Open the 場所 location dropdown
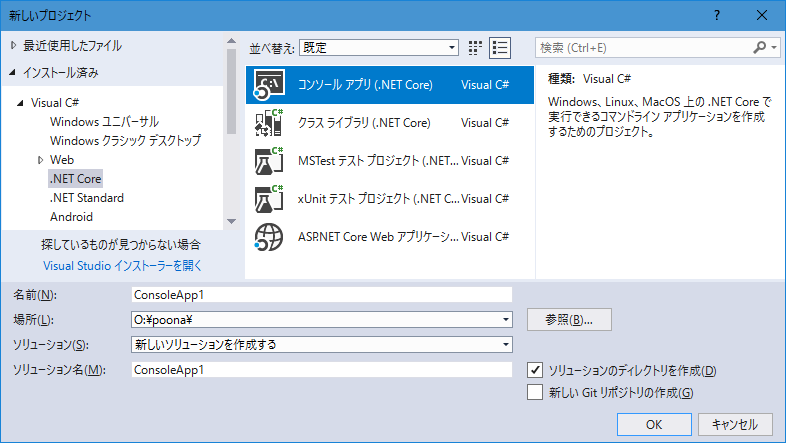The image size is (786, 443). point(506,320)
